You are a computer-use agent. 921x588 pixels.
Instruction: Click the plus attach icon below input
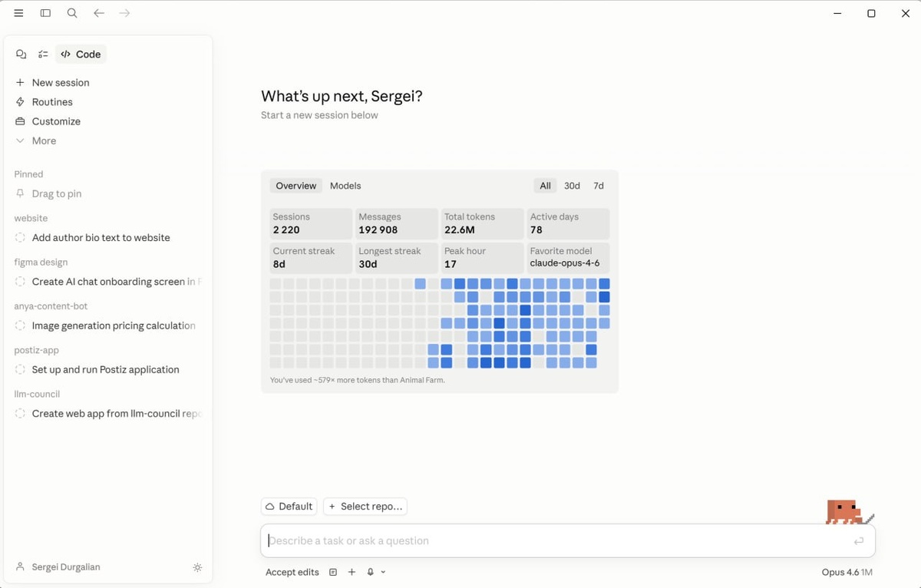(x=352, y=572)
